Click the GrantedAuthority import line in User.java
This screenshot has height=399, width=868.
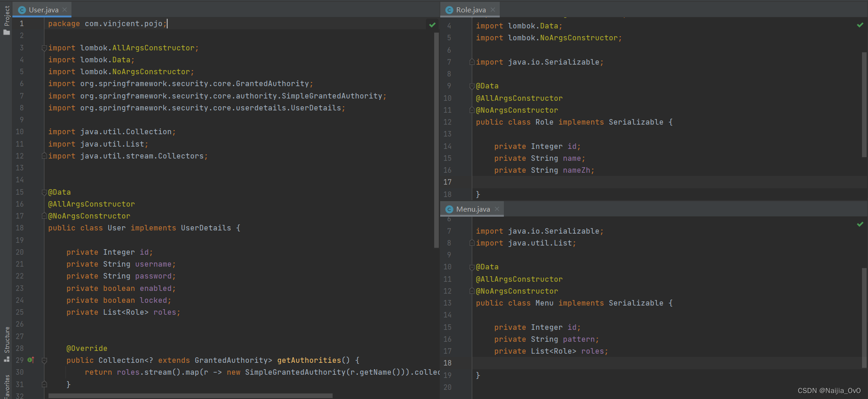180,83
